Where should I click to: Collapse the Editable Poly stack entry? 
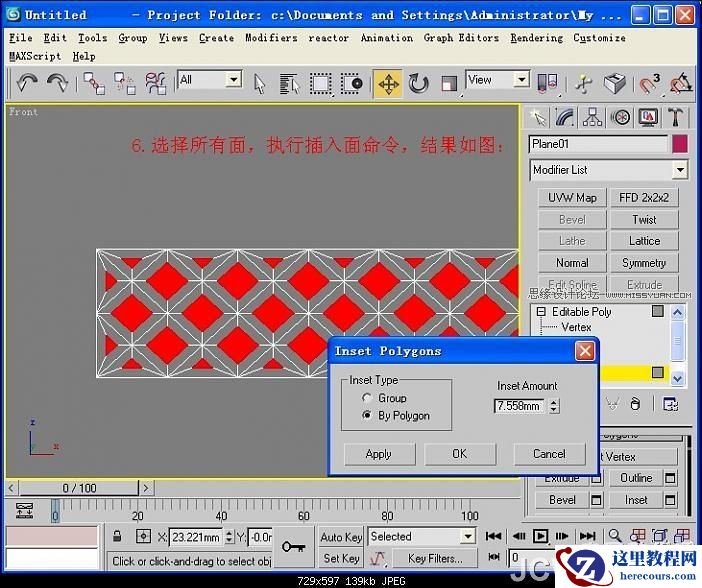tap(541, 311)
